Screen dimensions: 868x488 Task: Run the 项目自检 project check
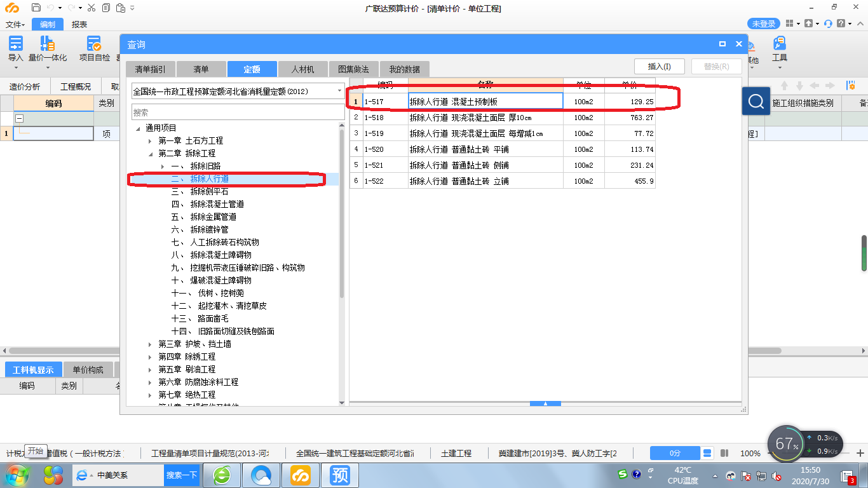coord(94,50)
